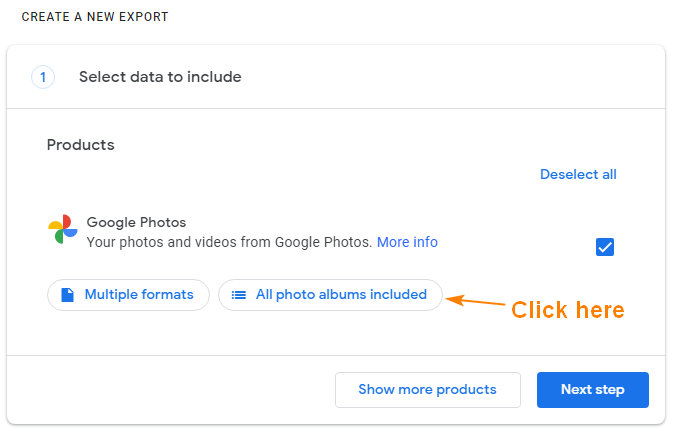Image resolution: width=673 pixels, height=433 pixels.
Task: Click the list icon beside All photo albums
Action: coord(239,295)
